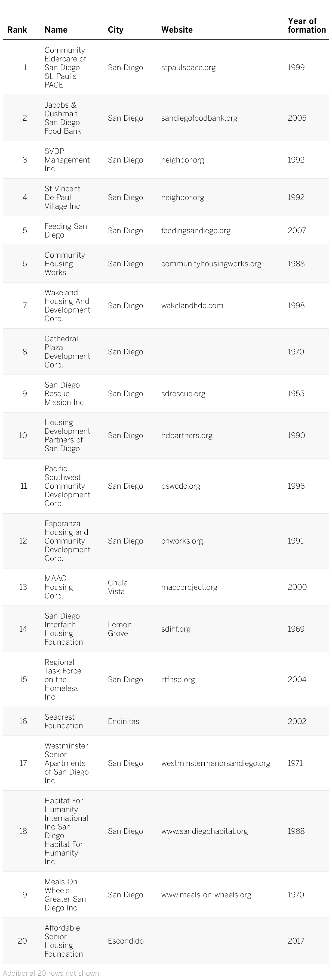Open the sdihf.org website link
This screenshot has height=980, width=332.
click(x=176, y=629)
